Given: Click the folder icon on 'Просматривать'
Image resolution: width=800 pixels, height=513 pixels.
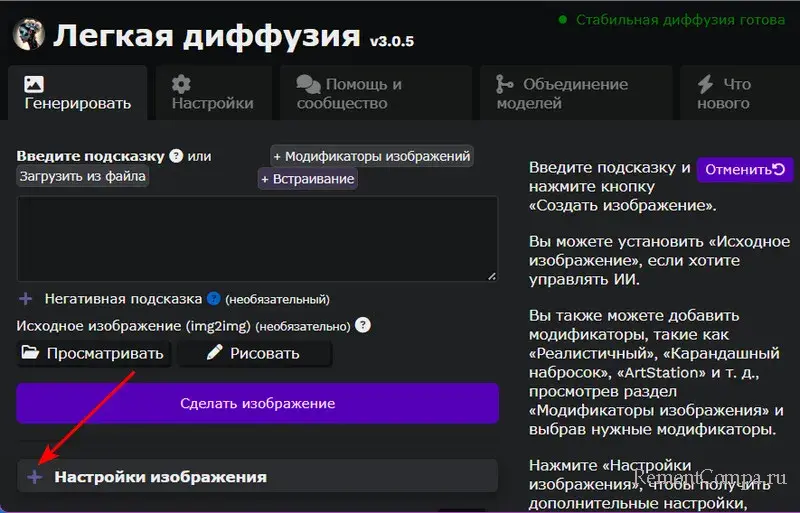Looking at the screenshot, I should [x=30, y=353].
